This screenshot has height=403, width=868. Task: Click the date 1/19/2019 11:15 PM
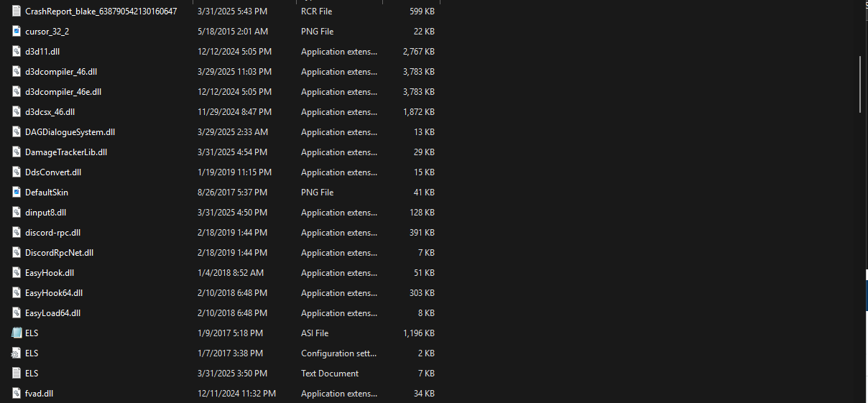pyautogui.click(x=234, y=172)
